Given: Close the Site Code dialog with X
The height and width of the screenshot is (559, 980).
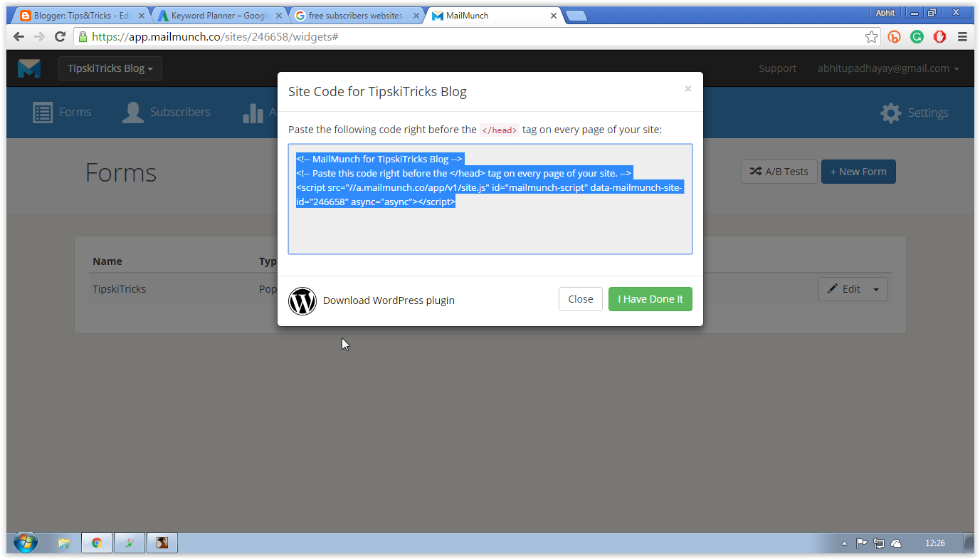Looking at the screenshot, I should (687, 89).
